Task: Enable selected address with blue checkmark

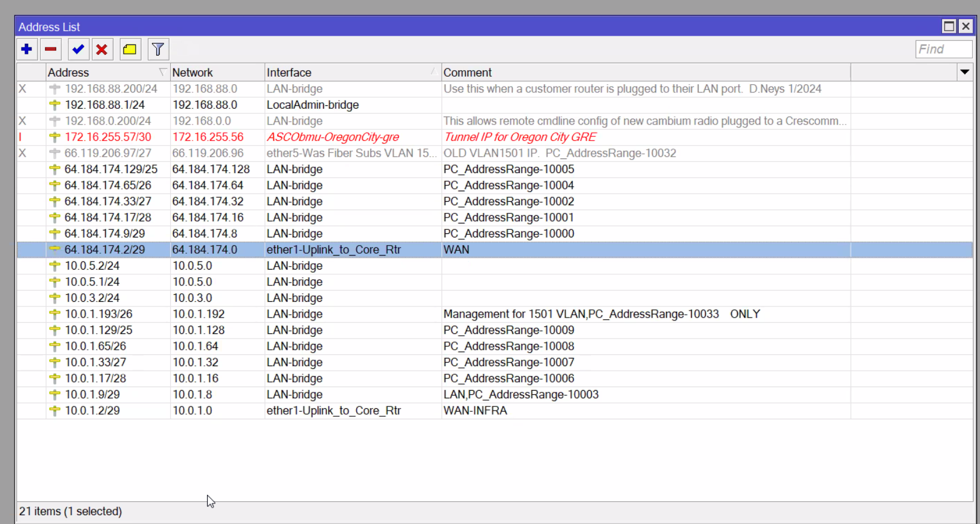Action: tap(78, 50)
